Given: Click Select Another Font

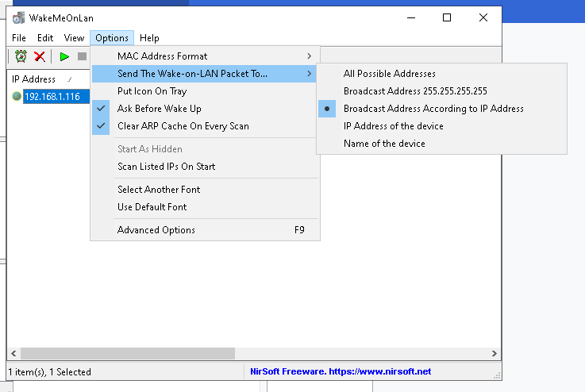Looking at the screenshot, I should pyautogui.click(x=159, y=190).
